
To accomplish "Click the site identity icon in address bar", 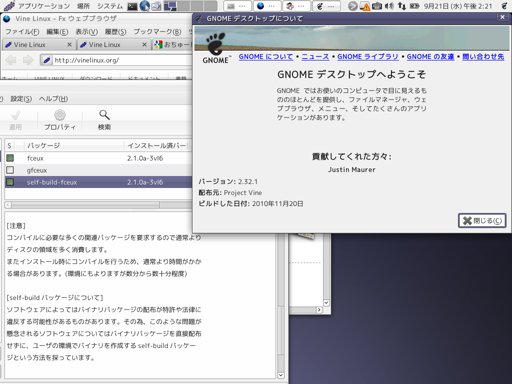I will click(47, 60).
